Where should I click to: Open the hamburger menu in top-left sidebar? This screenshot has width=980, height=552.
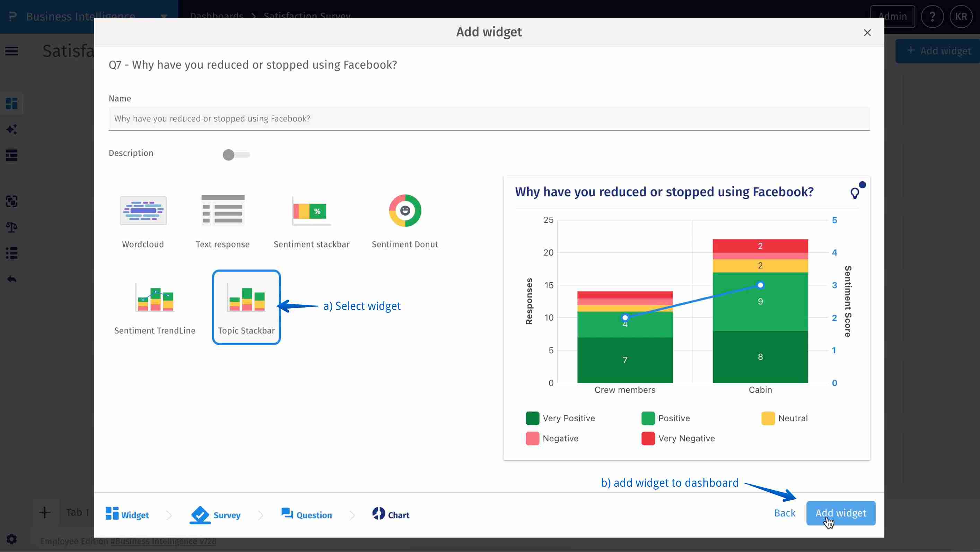coord(11,51)
